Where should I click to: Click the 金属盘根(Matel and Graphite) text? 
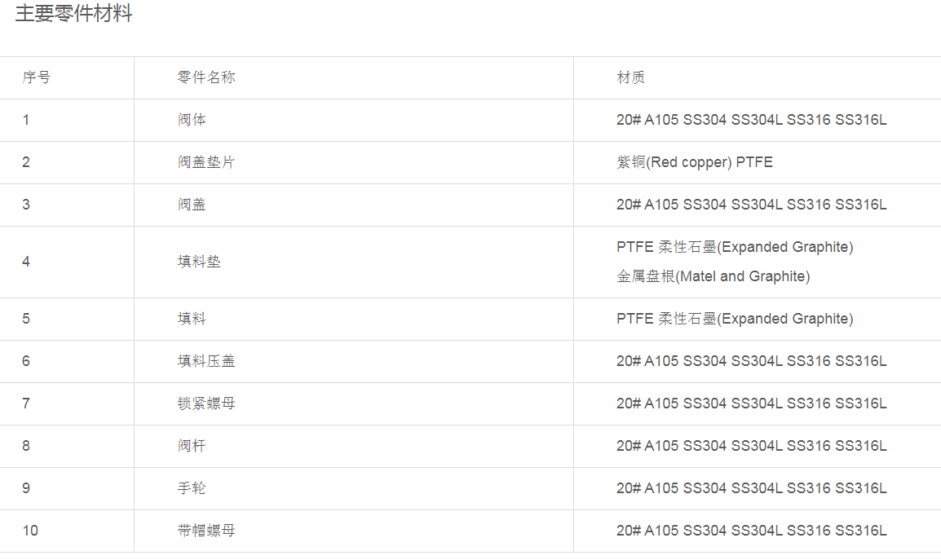(x=713, y=276)
